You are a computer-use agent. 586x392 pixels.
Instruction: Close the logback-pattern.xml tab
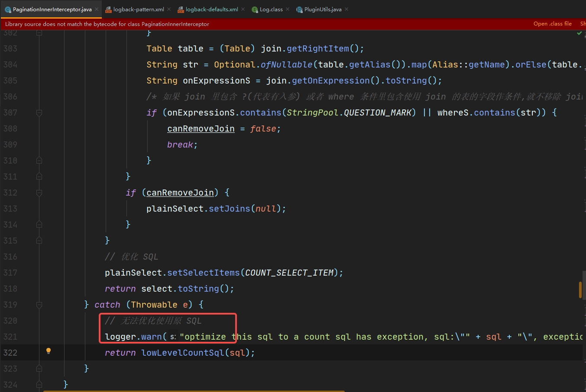(x=169, y=9)
